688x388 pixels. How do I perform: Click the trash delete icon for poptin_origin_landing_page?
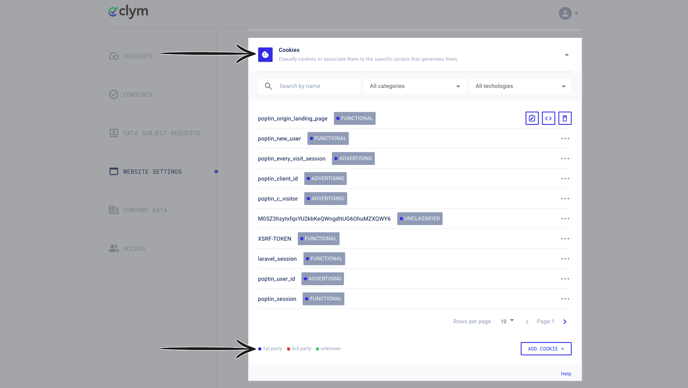tap(565, 118)
